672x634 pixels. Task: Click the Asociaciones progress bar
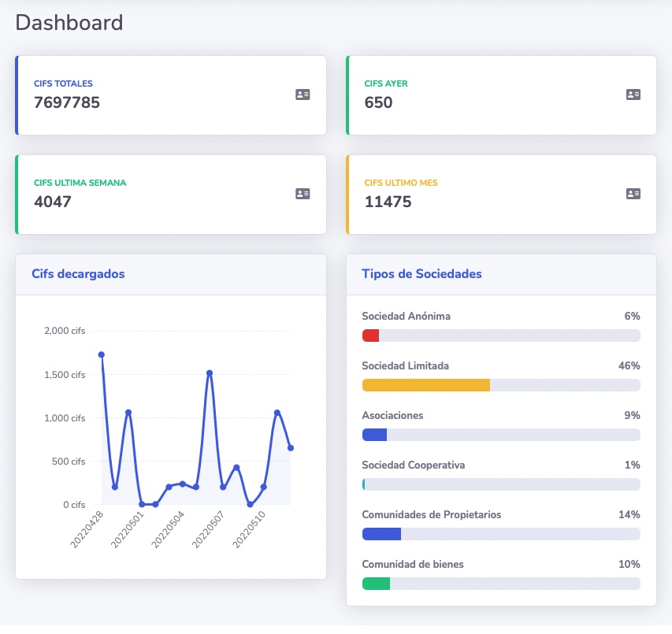[374, 435]
